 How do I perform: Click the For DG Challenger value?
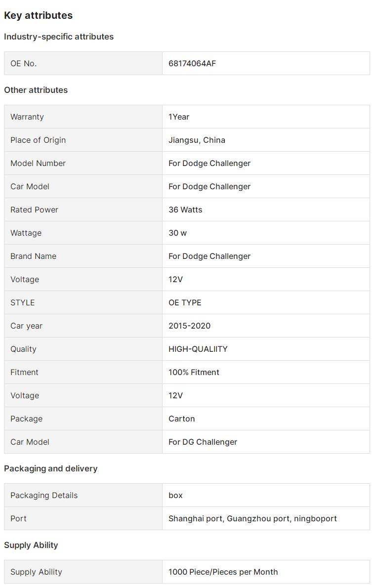pyautogui.click(x=203, y=442)
